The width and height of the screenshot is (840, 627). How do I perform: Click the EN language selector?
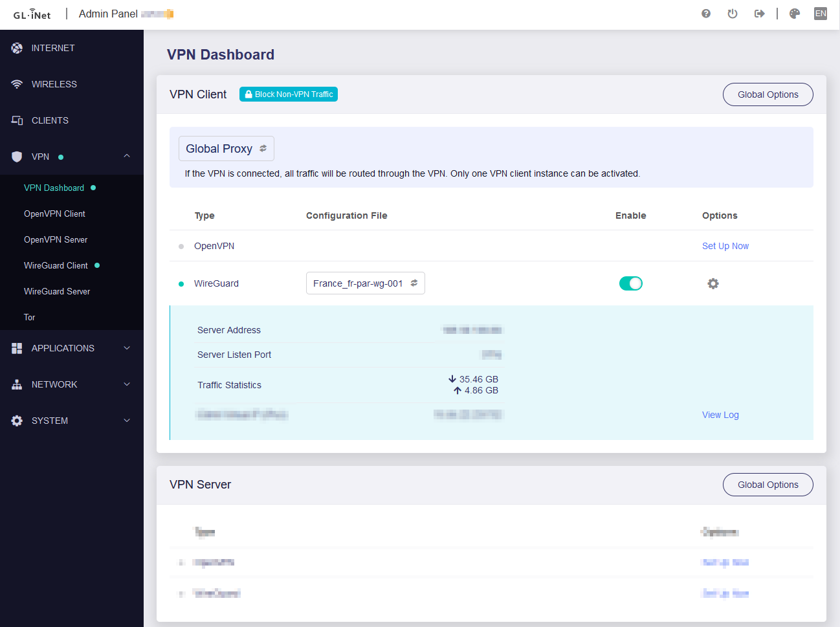(821, 14)
